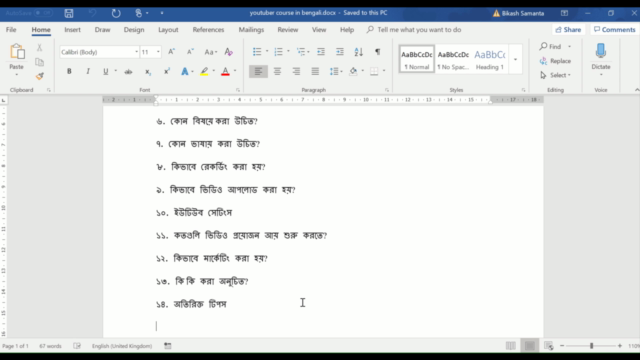Click the Redo/Repeat icon
The height and width of the screenshot is (360, 640).
coord(116,13)
